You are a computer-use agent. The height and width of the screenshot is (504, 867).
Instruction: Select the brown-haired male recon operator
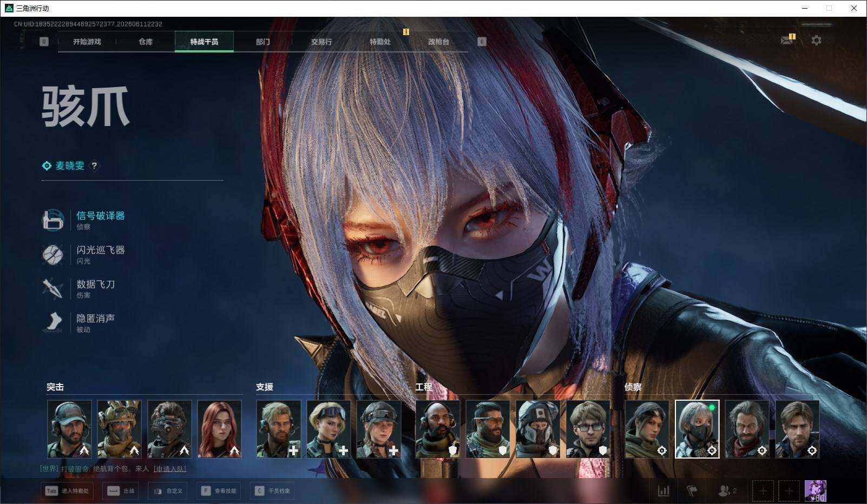pos(798,429)
